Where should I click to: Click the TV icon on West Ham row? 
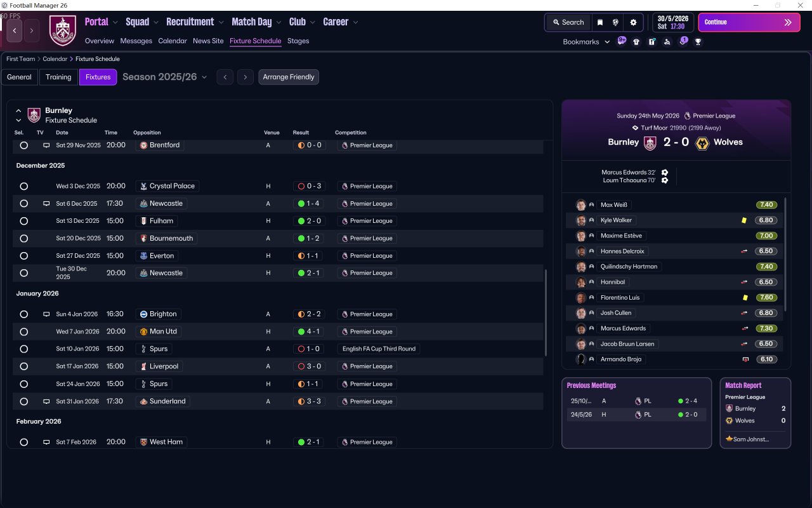[46, 442]
